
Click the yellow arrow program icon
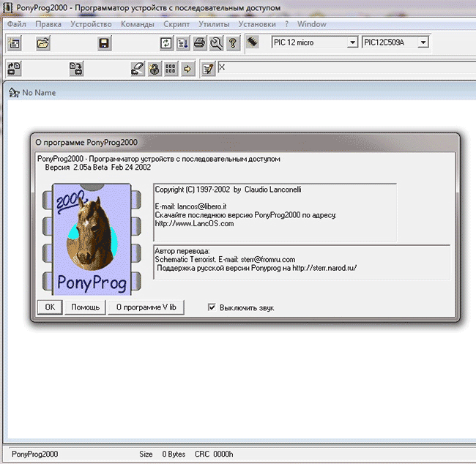click(187, 69)
